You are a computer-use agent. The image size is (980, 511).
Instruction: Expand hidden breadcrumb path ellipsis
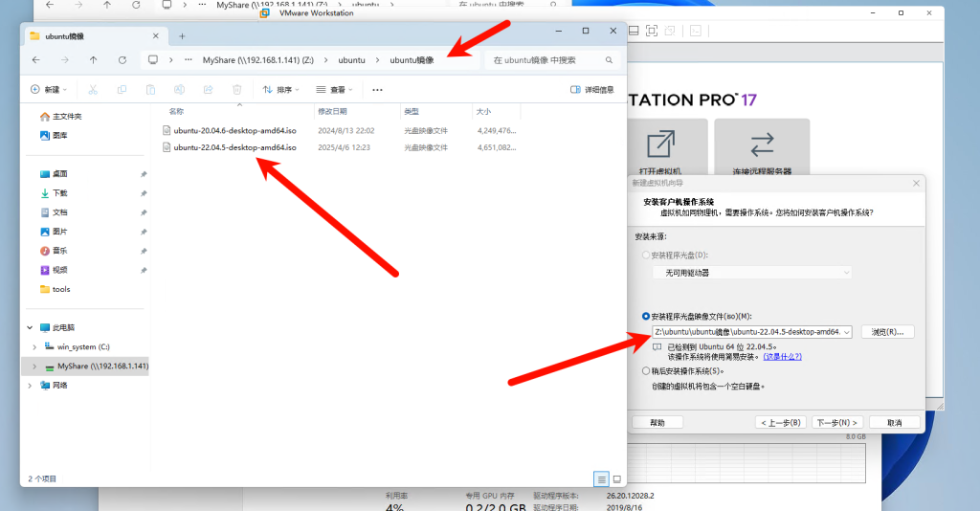pos(189,60)
